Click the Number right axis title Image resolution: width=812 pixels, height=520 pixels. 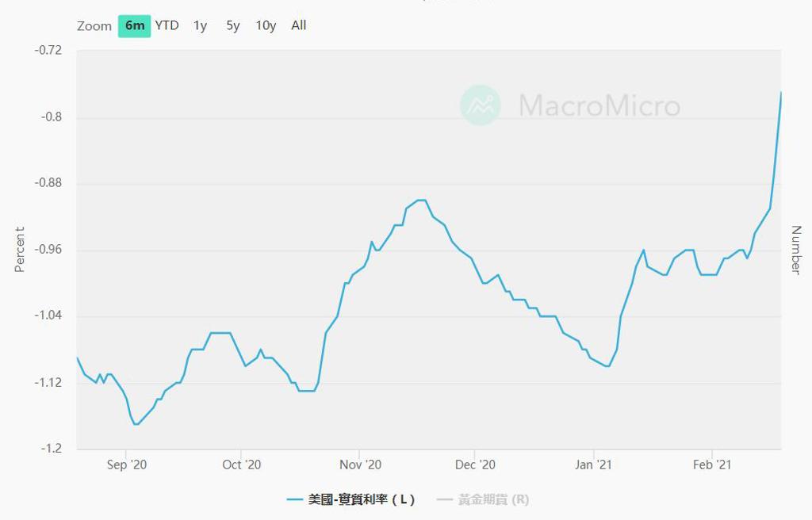pos(795,250)
